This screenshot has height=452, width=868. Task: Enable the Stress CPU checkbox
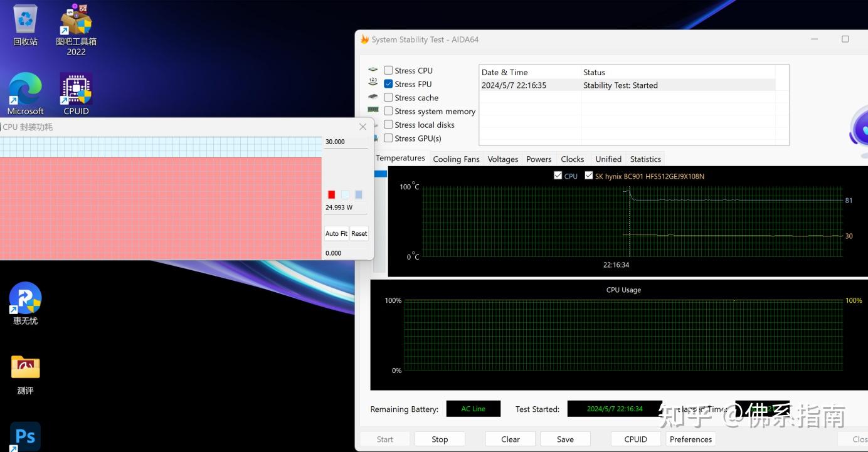pos(388,70)
